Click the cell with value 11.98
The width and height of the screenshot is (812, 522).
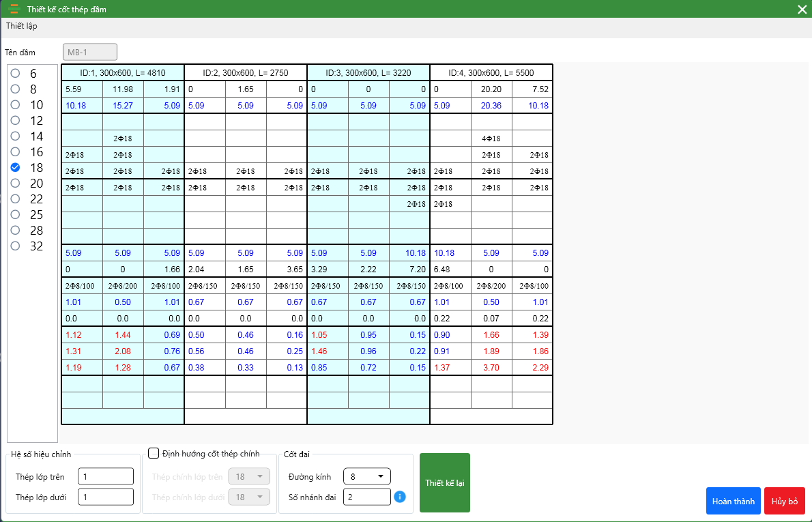(123, 89)
